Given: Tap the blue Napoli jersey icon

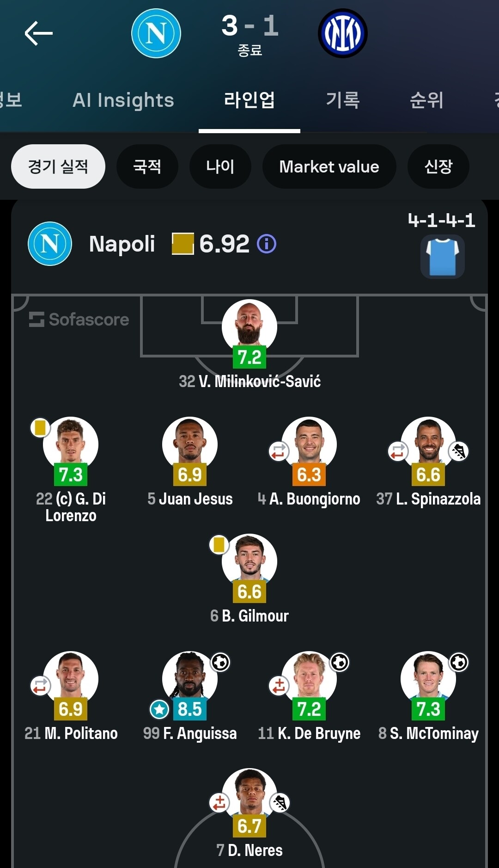Looking at the screenshot, I should [443, 257].
